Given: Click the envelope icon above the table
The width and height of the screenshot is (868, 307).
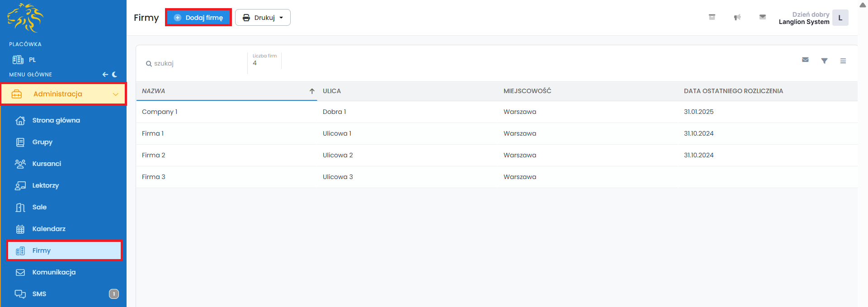Looking at the screenshot, I should pyautogui.click(x=805, y=60).
